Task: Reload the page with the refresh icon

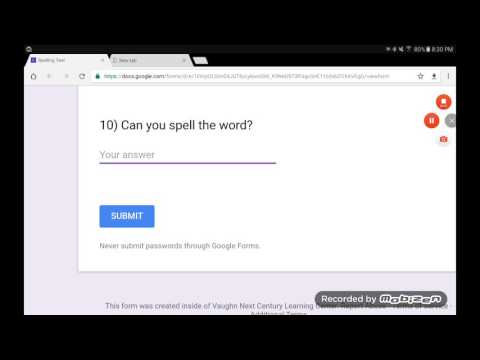Action: point(82,76)
